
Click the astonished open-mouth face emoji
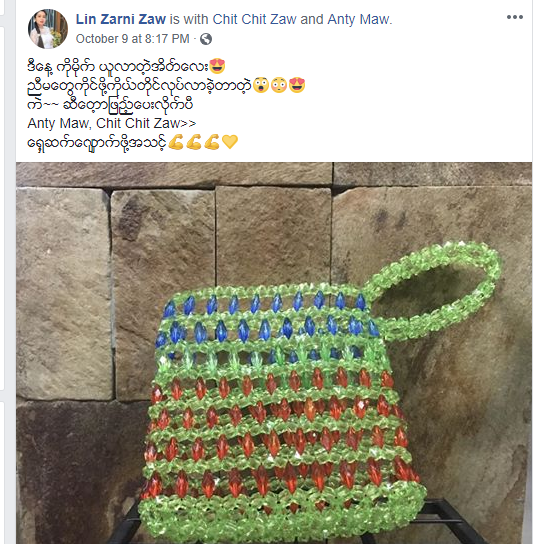tap(261, 85)
